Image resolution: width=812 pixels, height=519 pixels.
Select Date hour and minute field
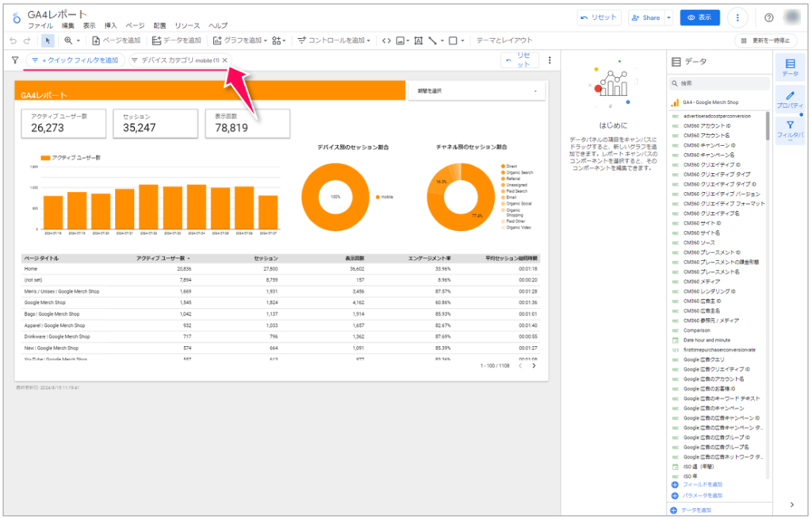click(707, 340)
